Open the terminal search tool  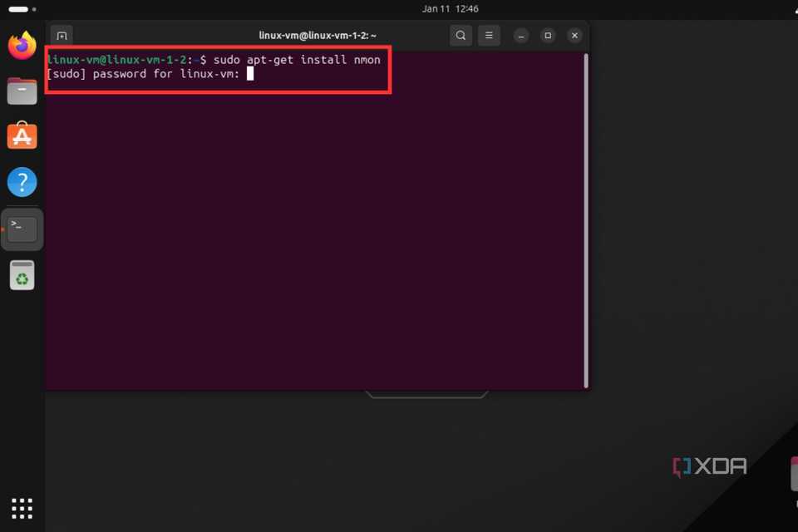[x=461, y=35]
